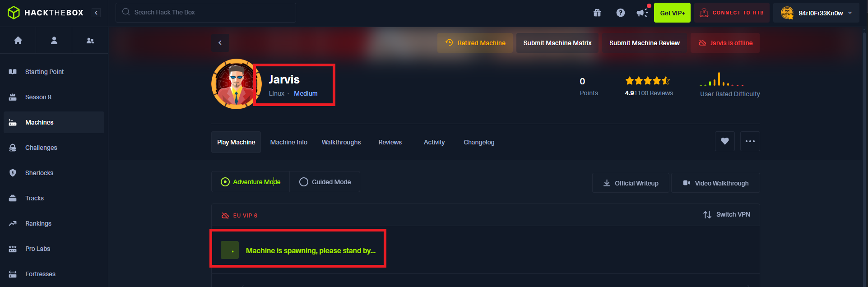Open the gift rewards icon

coord(597,13)
